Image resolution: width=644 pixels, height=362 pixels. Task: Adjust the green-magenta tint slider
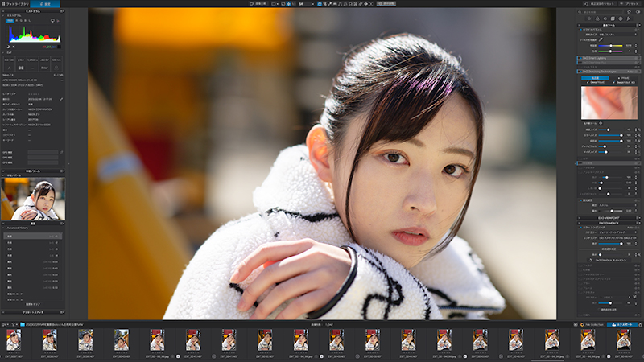tap(610, 51)
